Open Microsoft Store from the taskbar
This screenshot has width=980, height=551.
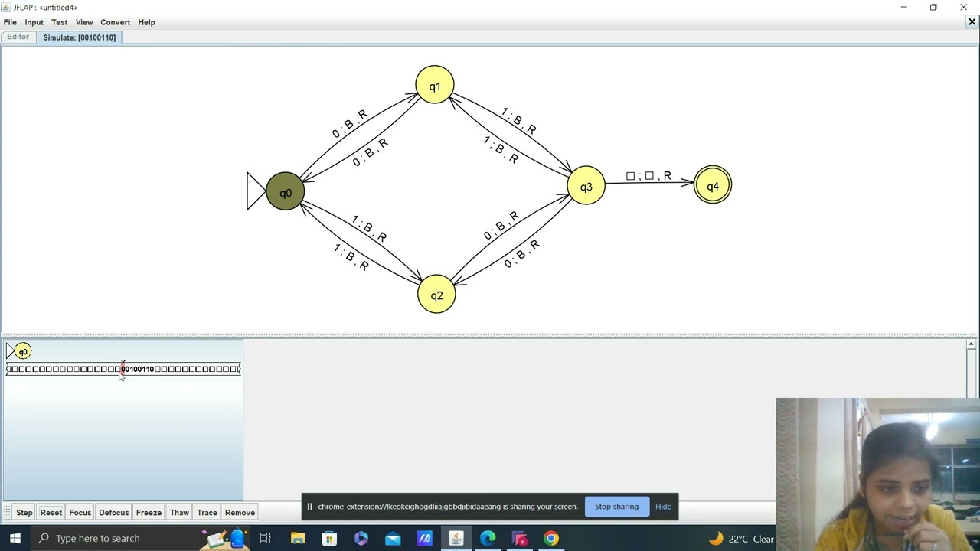(x=329, y=538)
